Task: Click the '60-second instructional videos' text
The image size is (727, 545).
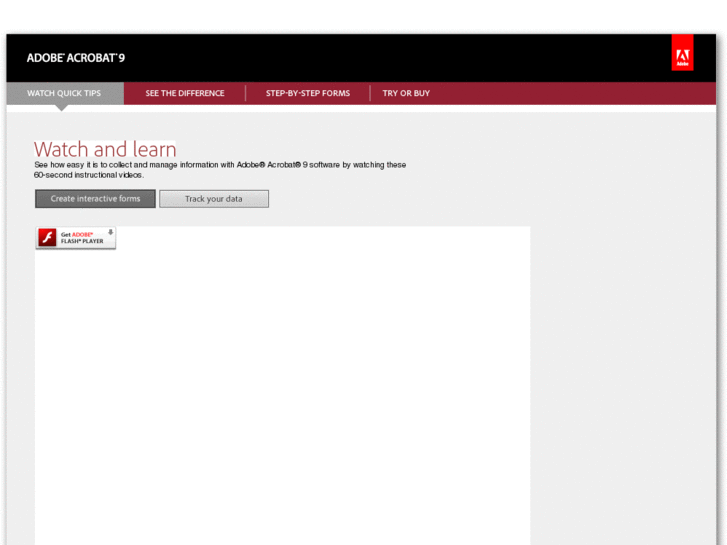Action: point(89,175)
